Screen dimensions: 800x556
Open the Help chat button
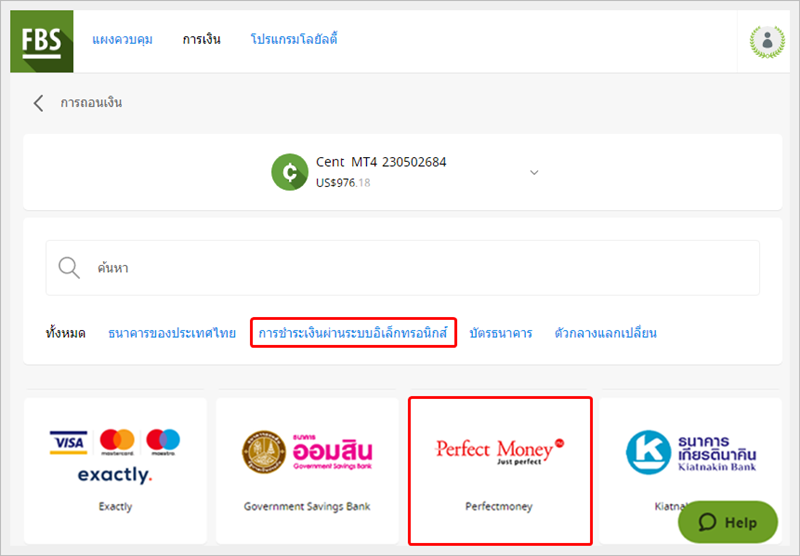click(x=728, y=522)
